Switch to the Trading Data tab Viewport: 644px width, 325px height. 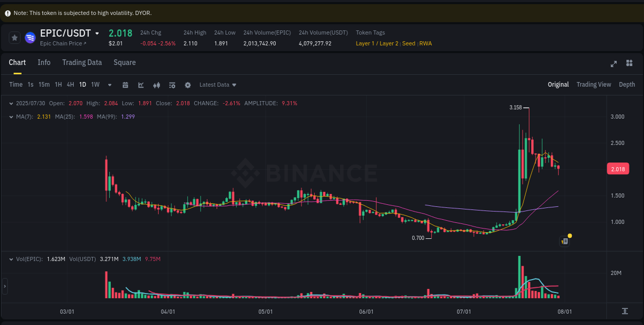tap(82, 62)
